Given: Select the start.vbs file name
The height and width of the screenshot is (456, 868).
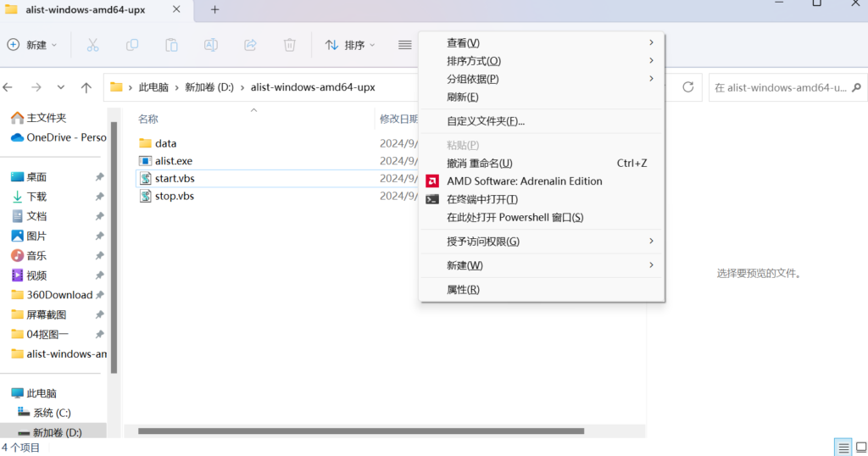Looking at the screenshot, I should click(x=175, y=178).
